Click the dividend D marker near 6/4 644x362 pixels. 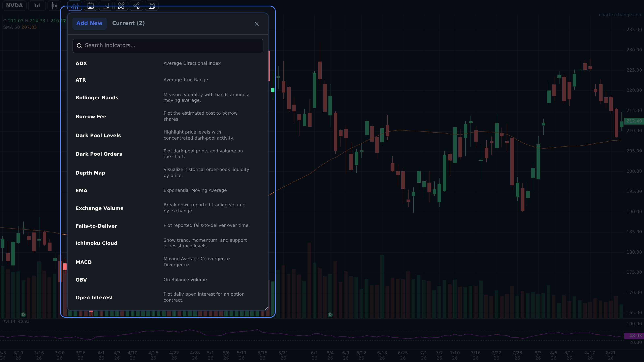(330, 315)
